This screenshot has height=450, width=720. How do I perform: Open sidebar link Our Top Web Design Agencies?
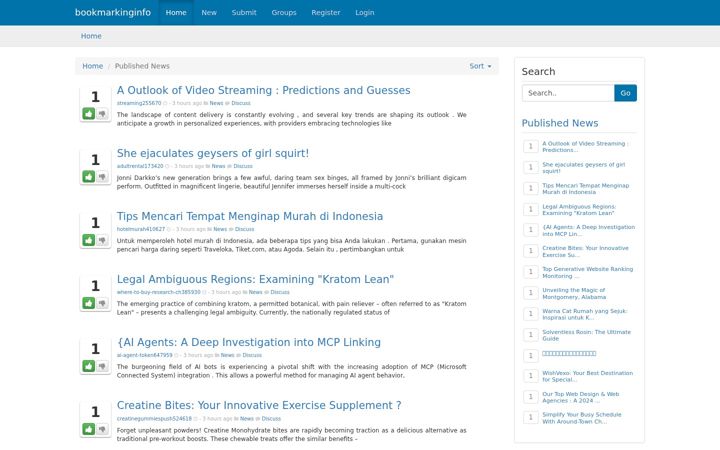(580, 398)
